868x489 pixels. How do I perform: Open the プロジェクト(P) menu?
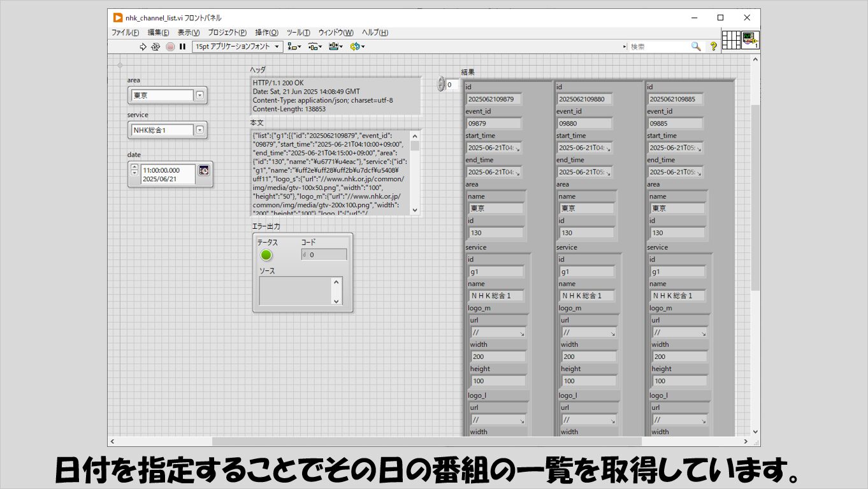(227, 33)
